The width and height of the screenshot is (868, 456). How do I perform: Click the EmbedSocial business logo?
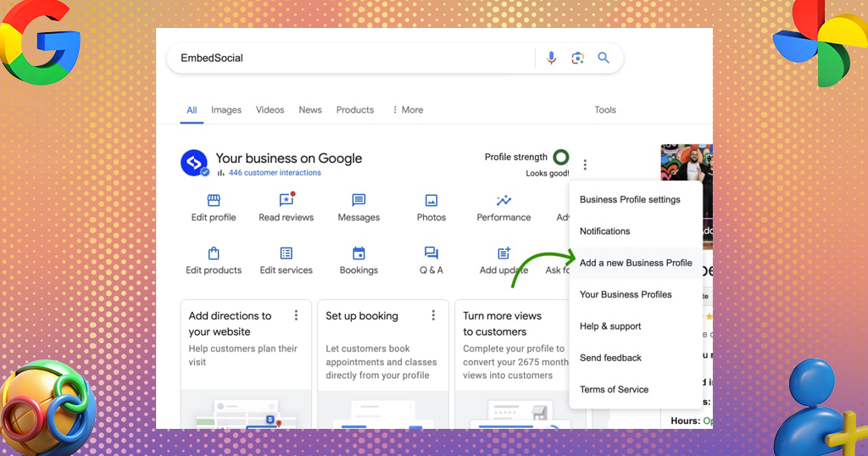tap(194, 163)
